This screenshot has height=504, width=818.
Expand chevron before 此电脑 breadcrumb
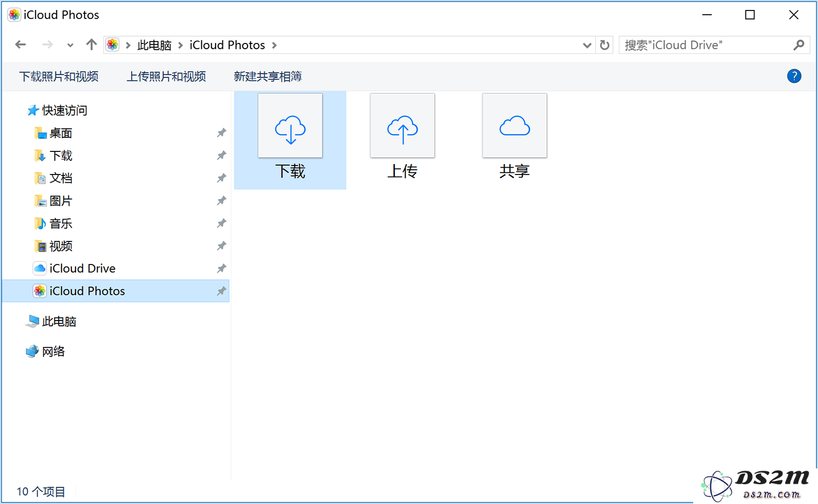coord(128,45)
